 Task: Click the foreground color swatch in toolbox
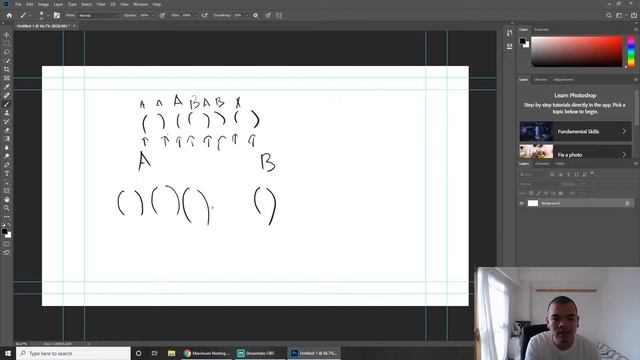[x=4, y=231]
